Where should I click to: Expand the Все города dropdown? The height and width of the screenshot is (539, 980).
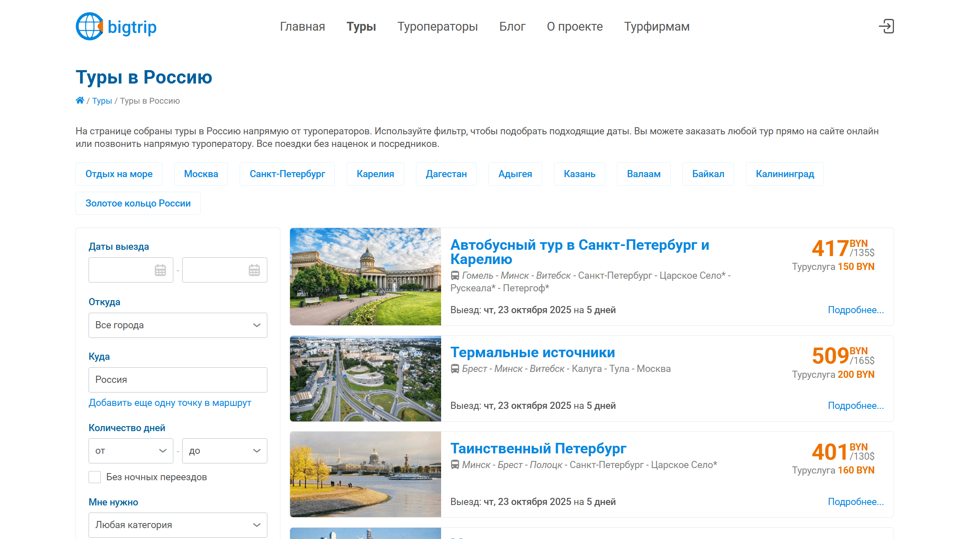tap(178, 325)
